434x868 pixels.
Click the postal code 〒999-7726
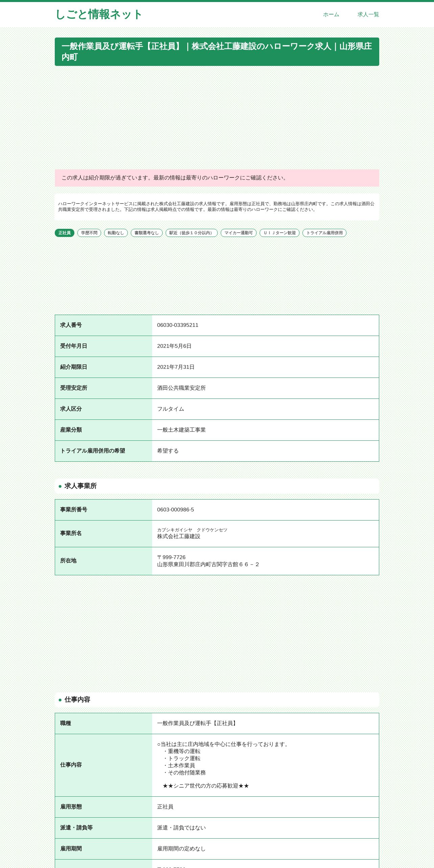pyautogui.click(x=171, y=557)
